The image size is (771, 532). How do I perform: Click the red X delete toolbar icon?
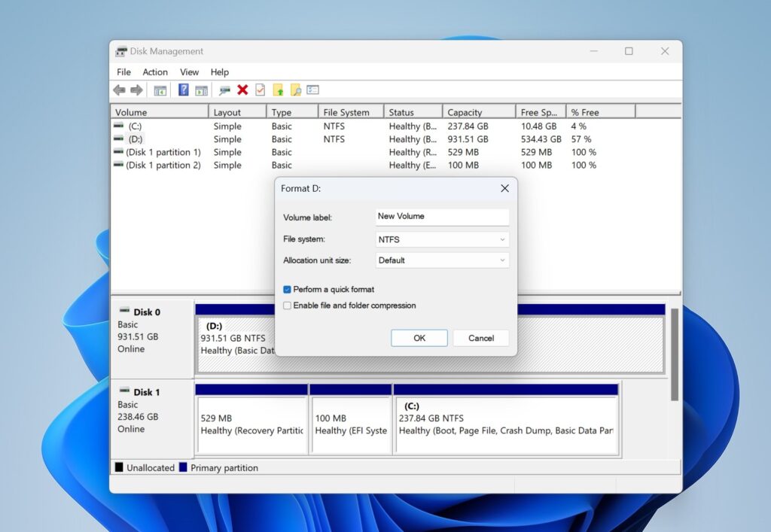tap(242, 90)
